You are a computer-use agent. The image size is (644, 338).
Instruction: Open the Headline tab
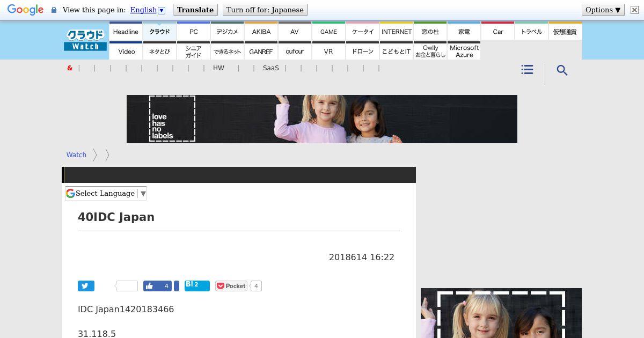tap(126, 31)
